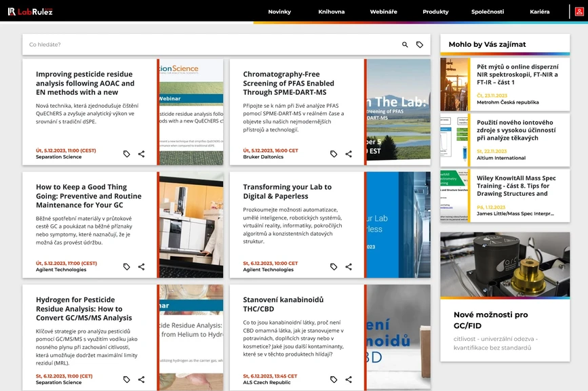This screenshot has width=588, height=391.
Task: Open the Novinky menu item
Action: pyautogui.click(x=279, y=12)
